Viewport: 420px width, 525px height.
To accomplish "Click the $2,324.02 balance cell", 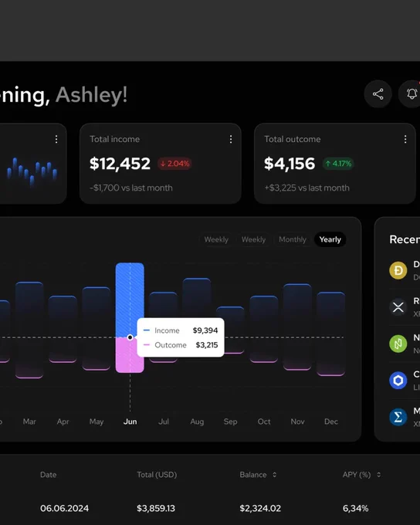I will [x=260, y=508].
